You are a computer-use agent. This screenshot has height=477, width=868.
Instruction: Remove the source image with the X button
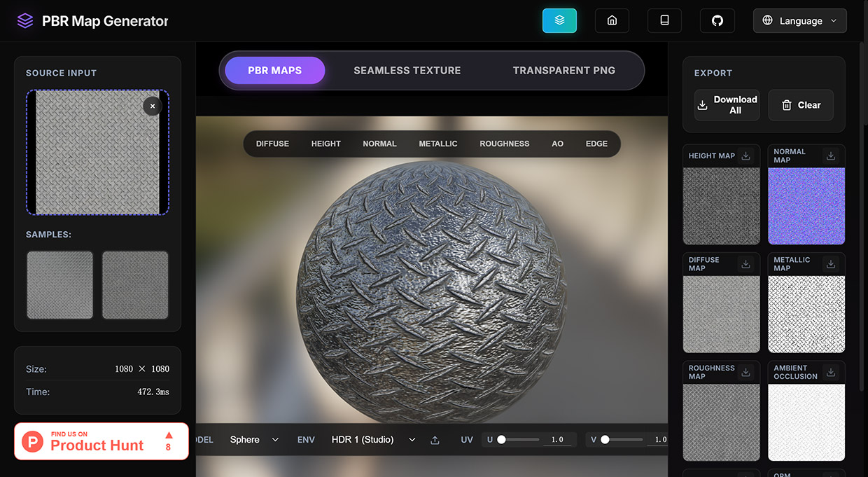(153, 106)
